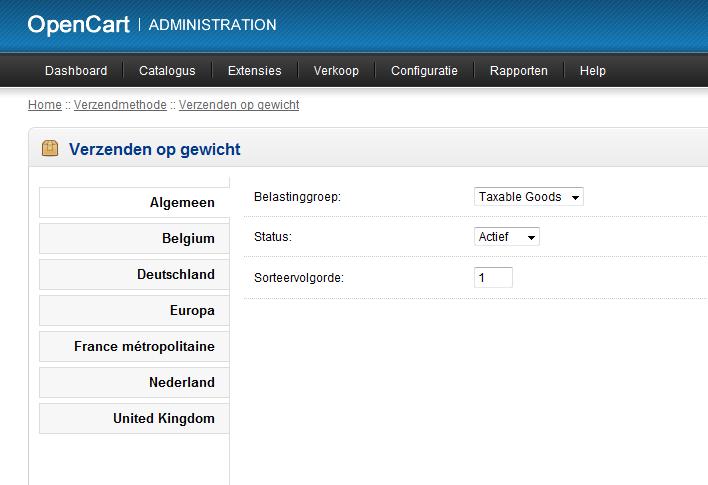
Task: Click the OpenCart logo
Action: click(x=79, y=24)
